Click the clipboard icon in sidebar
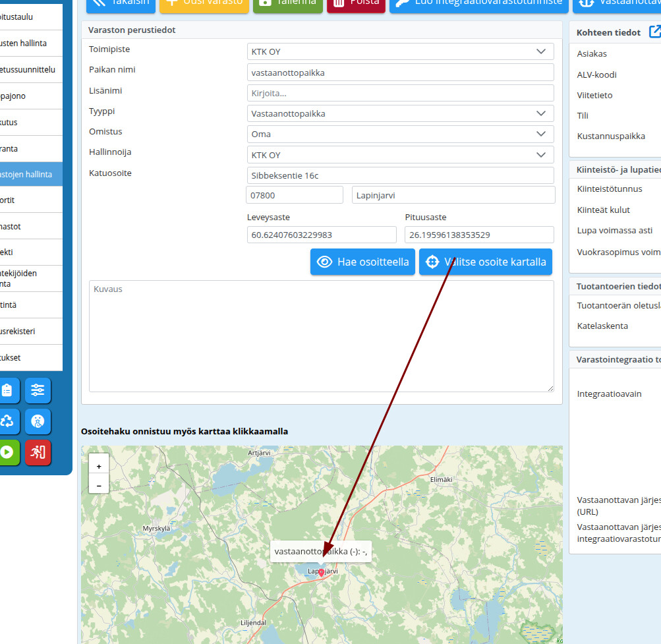The width and height of the screenshot is (661, 644). [7, 390]
